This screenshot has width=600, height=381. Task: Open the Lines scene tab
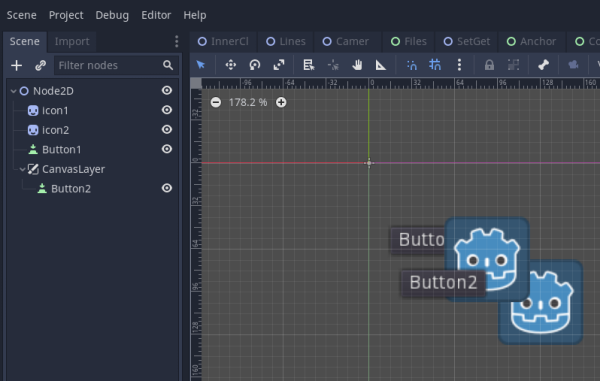[286, 41]
